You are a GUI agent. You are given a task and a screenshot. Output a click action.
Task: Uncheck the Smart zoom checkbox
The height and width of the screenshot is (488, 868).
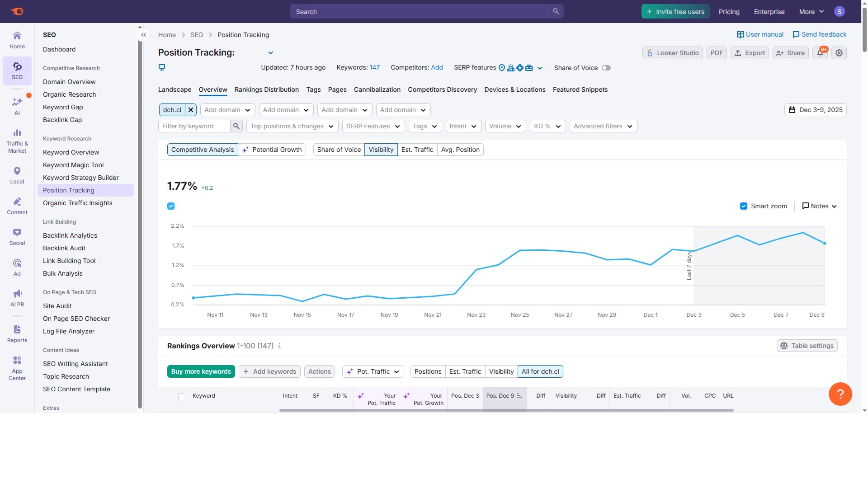[x=743, y=206]
